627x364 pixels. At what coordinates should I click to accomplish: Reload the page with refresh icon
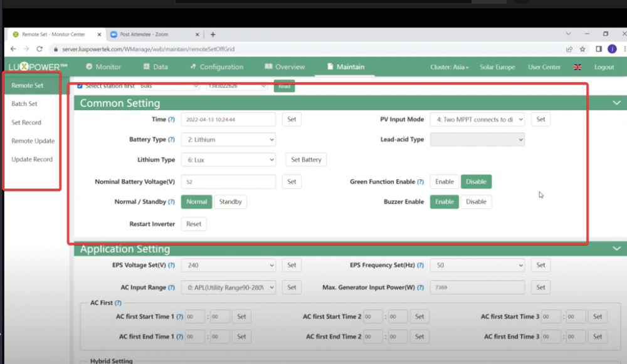pyautogui.click(x=39, y=49)
